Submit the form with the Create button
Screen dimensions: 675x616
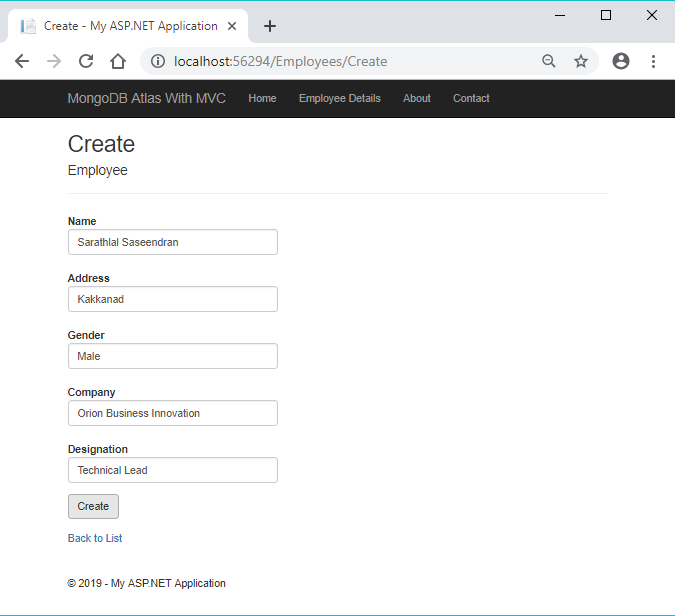click(93, 506)
